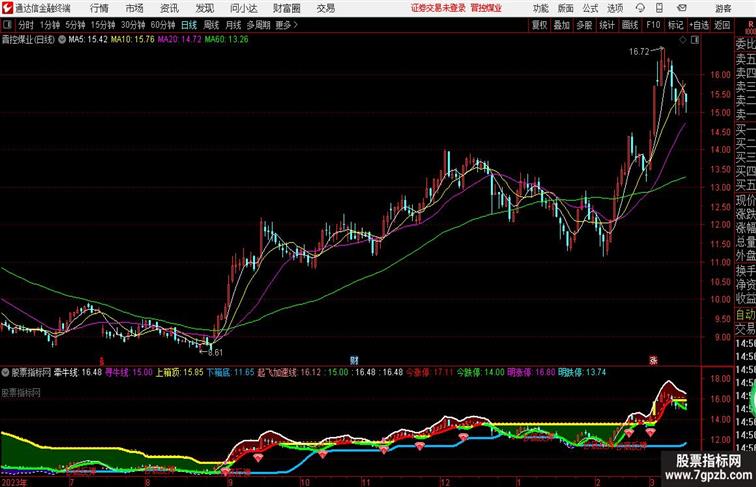Screen dimensions: 756x487
Task: Open the 问小达 menu
Action: pyautogui.click(x=243, y=8)
